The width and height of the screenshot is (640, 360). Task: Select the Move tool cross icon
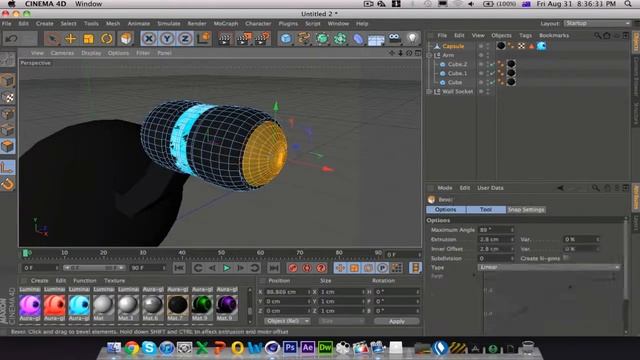[71, 39]
